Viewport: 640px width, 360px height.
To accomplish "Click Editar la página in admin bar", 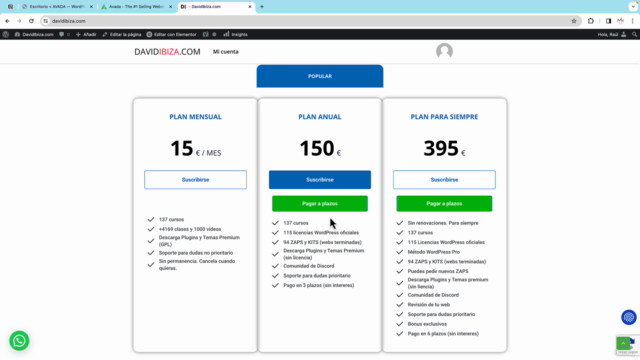I will (122, 34).
